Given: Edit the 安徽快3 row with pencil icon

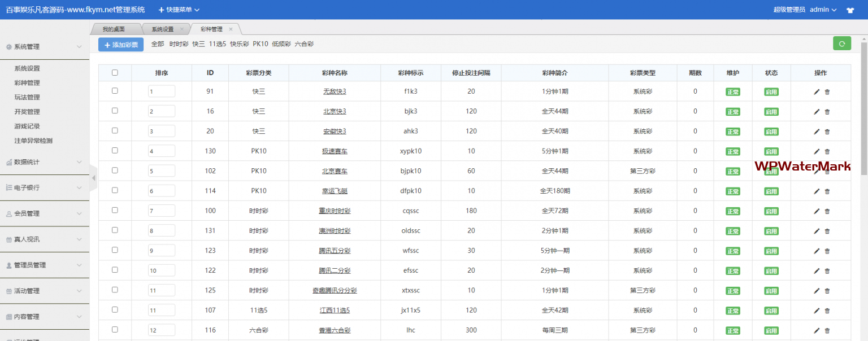Looking at the screenshot, I should (x=817, y=132).
